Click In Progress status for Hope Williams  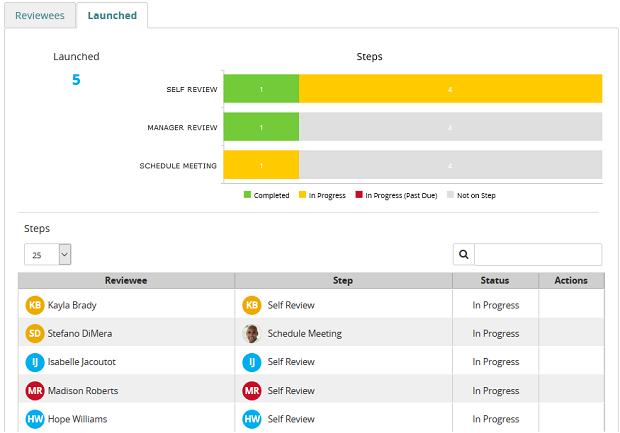coord(496,419)
